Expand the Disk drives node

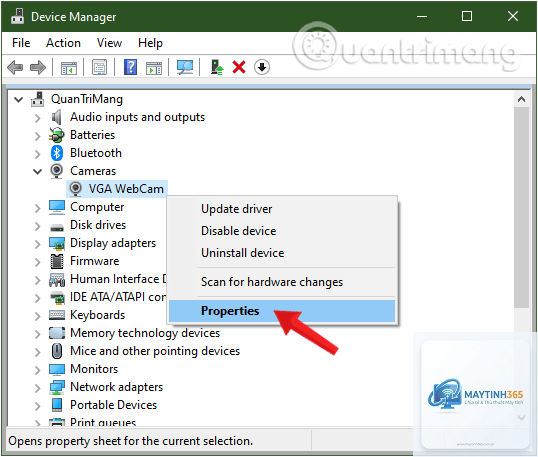[37, 226]
